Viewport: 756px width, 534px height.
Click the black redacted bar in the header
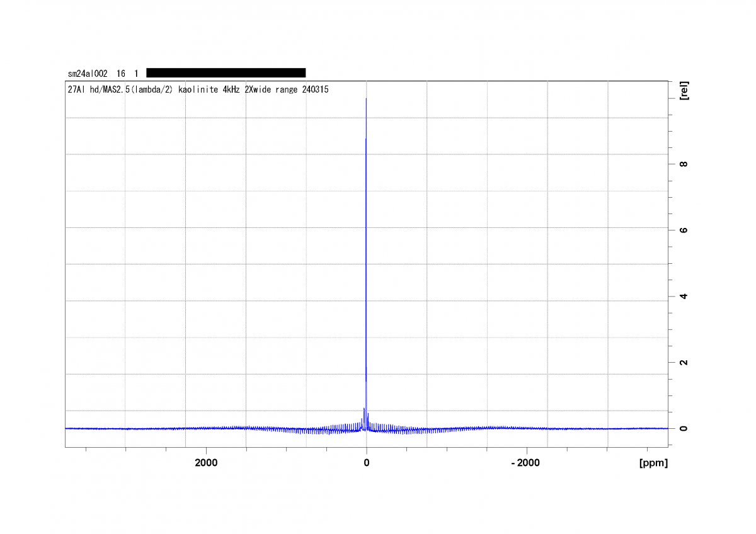226,73
